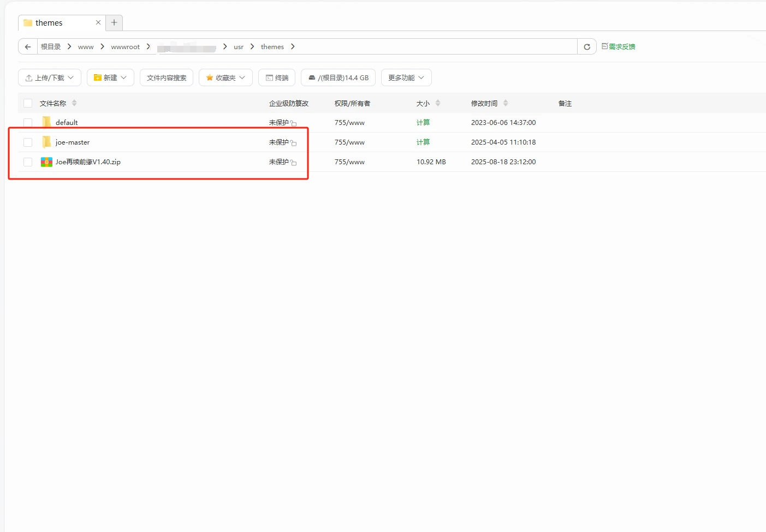The image size is (766, 532).
Task: Expand the 上传/下载 dropdown
Action: tap(50, 78)
